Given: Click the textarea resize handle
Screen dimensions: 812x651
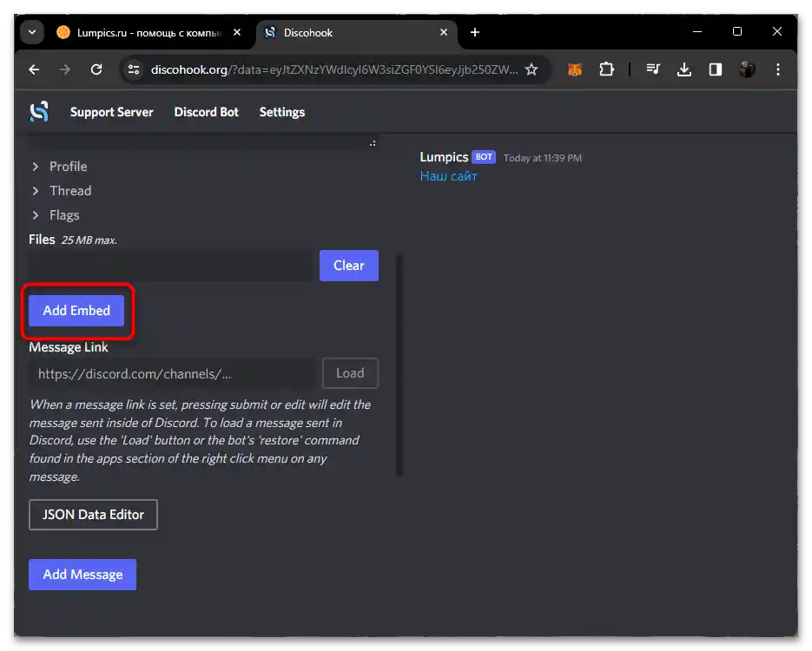Looking at the screenshot, I should click(373, 143).
